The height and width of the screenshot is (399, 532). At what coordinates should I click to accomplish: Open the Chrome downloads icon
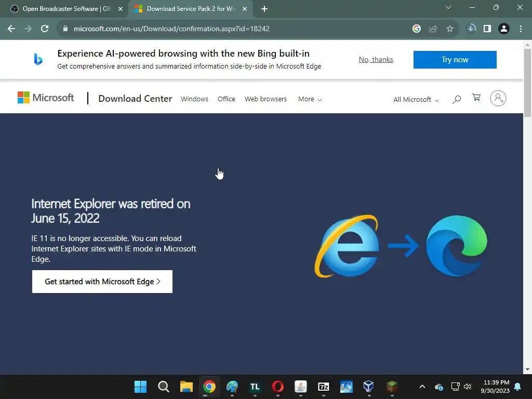point(471,29)
